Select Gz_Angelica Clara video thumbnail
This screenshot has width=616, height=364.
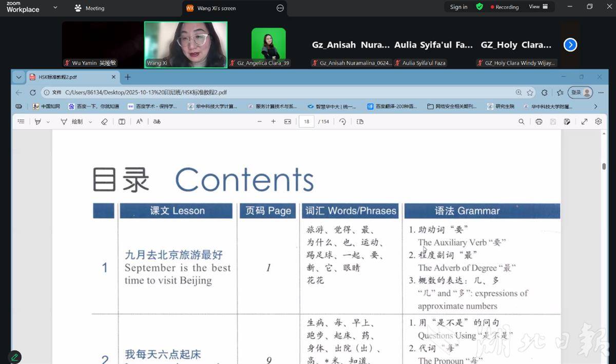point(268,45)
